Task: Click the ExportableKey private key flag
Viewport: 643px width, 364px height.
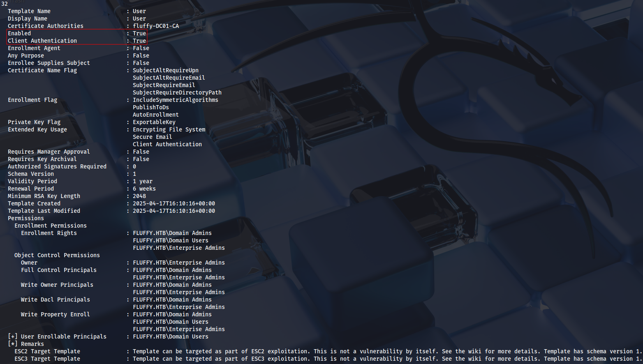Action: pyautogui.click(x=154, y=122)
